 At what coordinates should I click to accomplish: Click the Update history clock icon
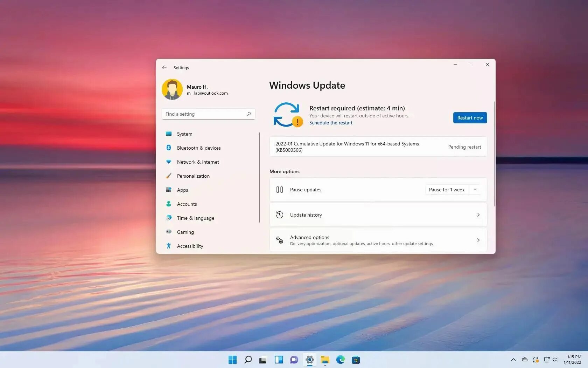click(x=280, y=215)
